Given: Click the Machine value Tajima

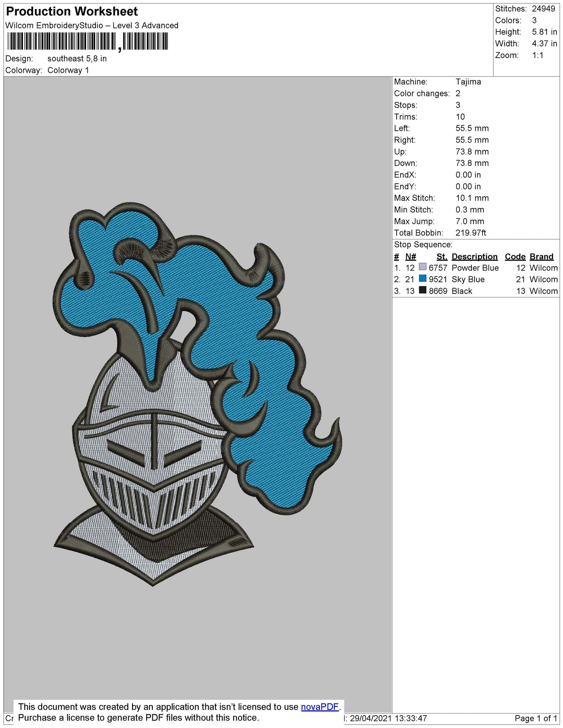Looking at the screenshot, I should (468, 82).
